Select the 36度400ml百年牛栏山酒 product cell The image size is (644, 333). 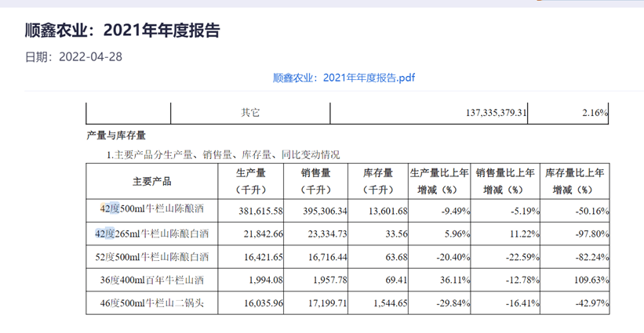pyautogui.click(x=152, y=280)
